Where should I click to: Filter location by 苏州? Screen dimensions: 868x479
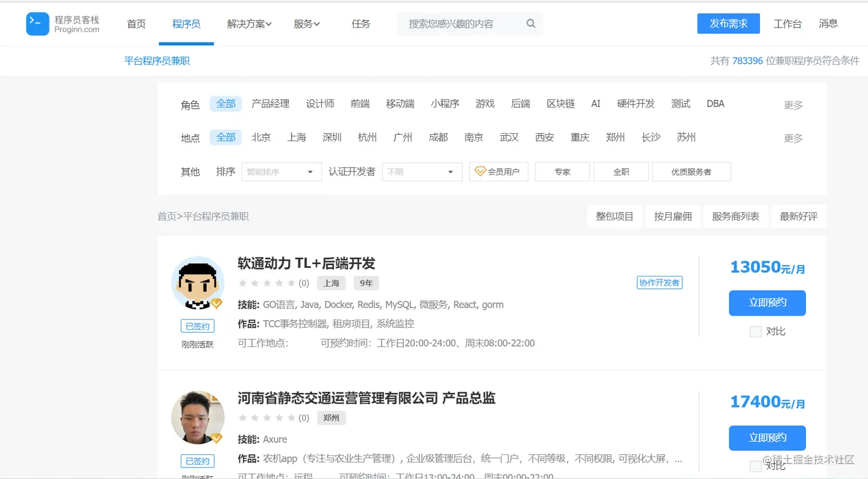click(x=686, y=138)
